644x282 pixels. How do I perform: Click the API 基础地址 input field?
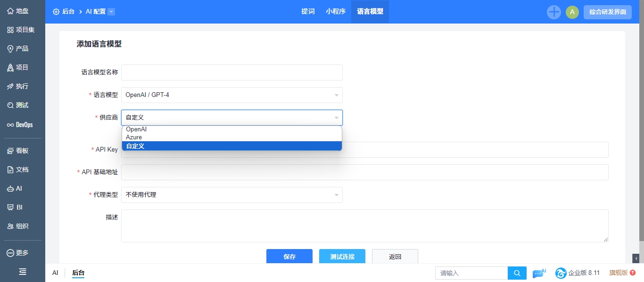point(365,172)
